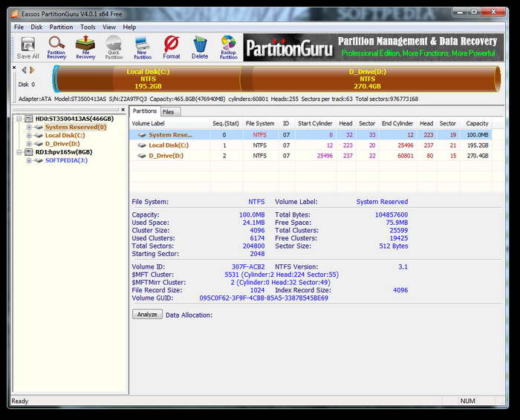
Task: Select System Reserved sliver in disk bar
Action: tap(56, 79)
